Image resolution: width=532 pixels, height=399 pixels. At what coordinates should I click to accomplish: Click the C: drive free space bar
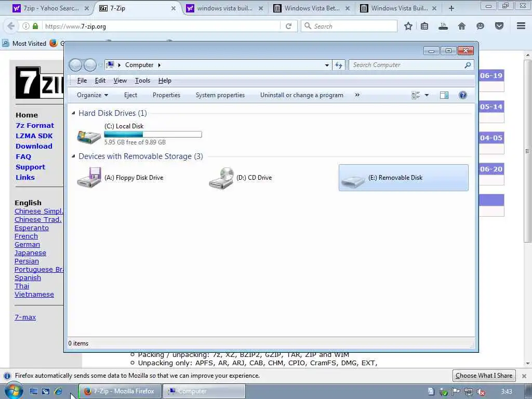tap(153, 135)
